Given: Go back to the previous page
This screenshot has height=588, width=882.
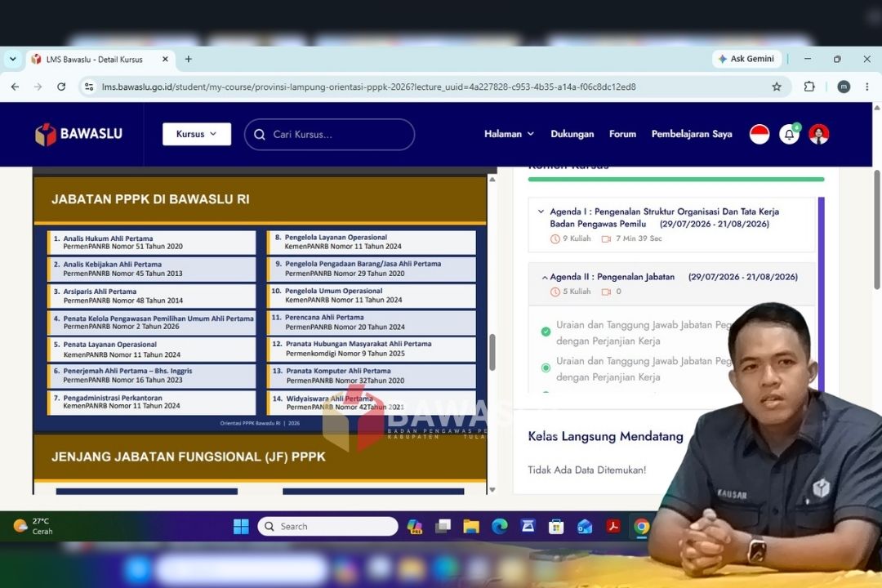Looking at the screenshot, I should tap(16, 87).
